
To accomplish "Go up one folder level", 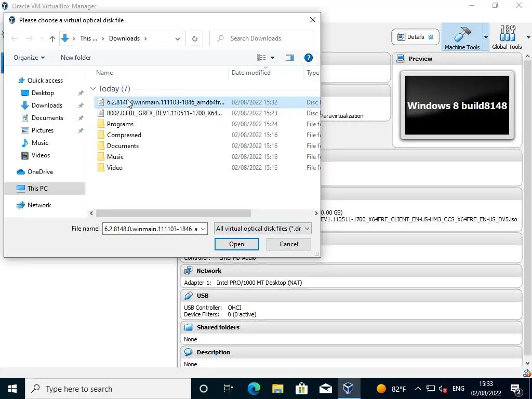I will pyautogui.click(x=52, y=38).
